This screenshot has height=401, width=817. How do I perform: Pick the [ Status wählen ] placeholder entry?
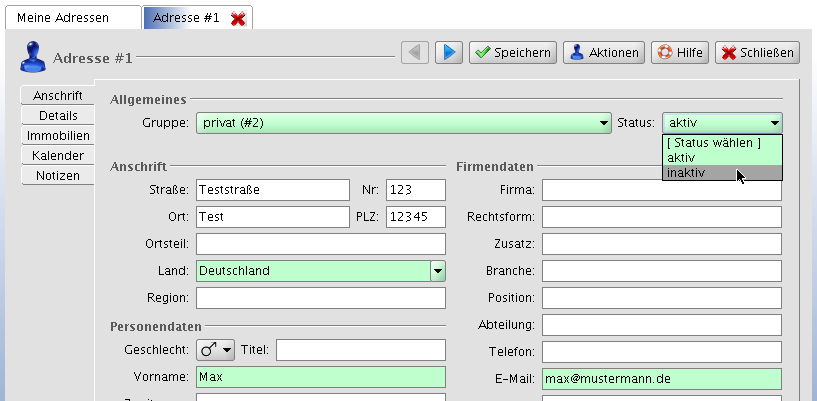(712, 143)
